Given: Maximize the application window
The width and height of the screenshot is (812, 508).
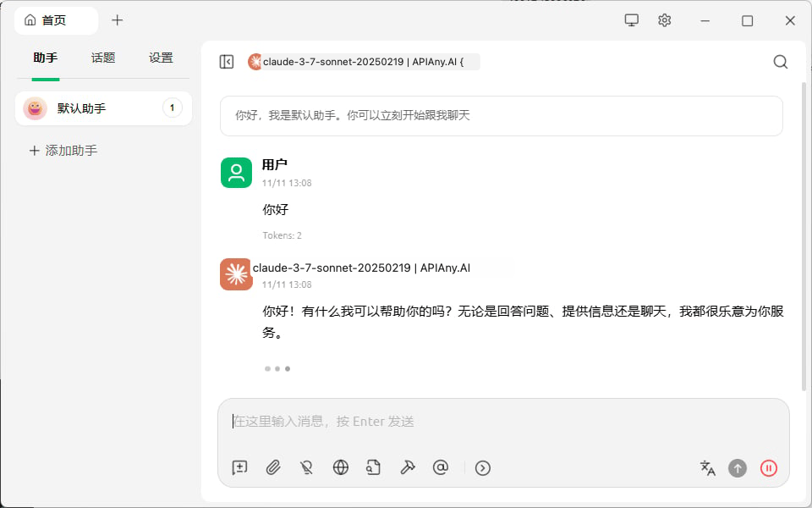Looking at the screenshot, I should pos(747,20).
